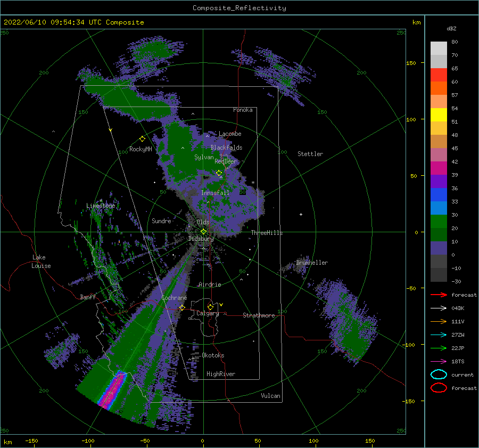The height and width of the screenshot is (448, 479).
Task: Select the Blackfalds label on map
Action: pos(226,148)
